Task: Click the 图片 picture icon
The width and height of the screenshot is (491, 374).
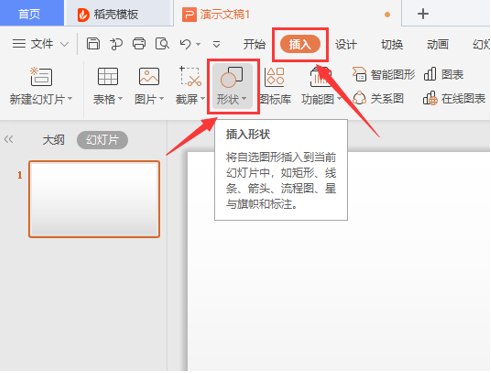Action: click(149, 76)
